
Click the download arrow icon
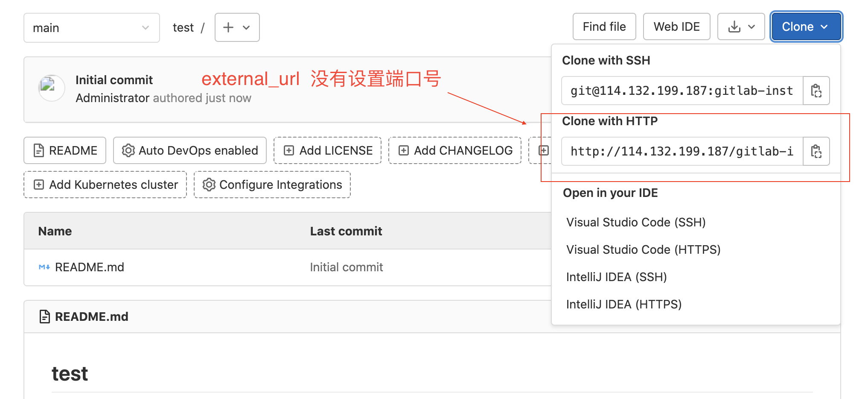(x=734, y=27)
